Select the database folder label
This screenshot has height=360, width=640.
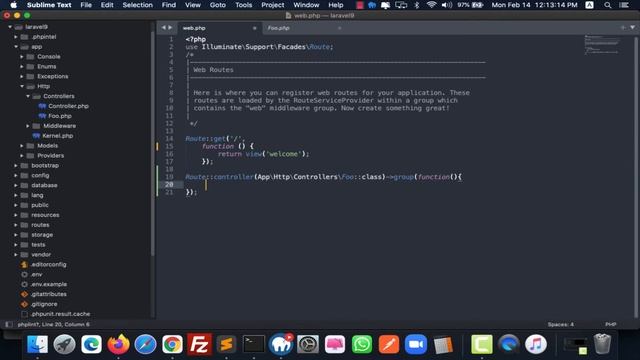click(44, 185)
